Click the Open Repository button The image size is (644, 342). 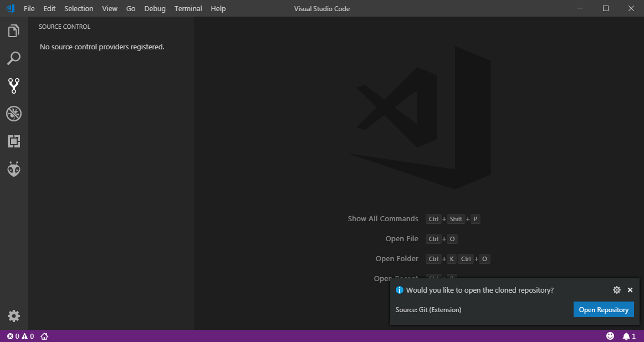coord(604,309)
